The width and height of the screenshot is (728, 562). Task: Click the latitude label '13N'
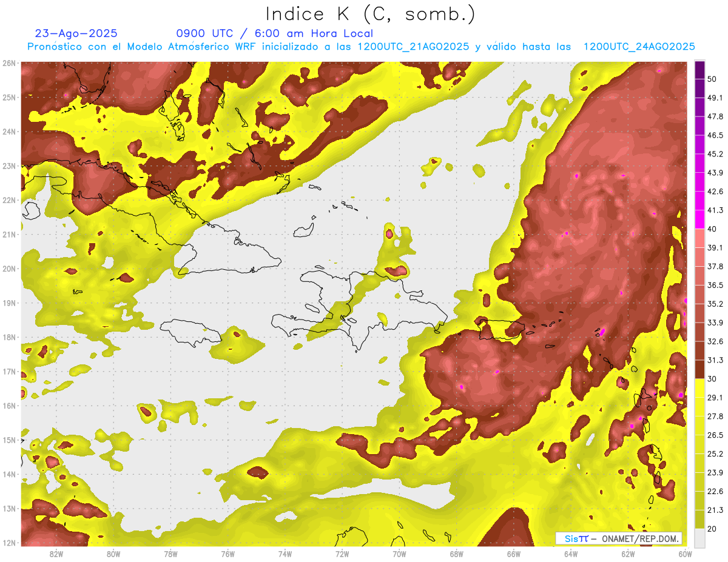tap(9, 509)
